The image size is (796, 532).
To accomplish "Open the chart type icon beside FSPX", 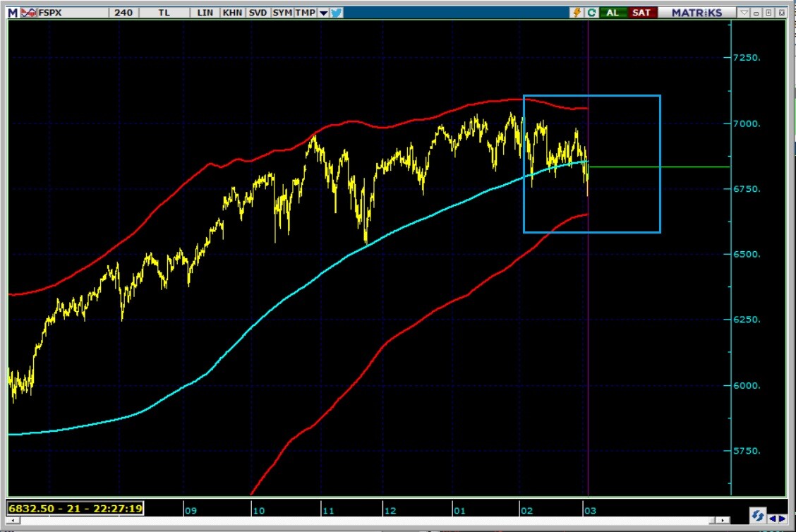I will tap(29, 13).
